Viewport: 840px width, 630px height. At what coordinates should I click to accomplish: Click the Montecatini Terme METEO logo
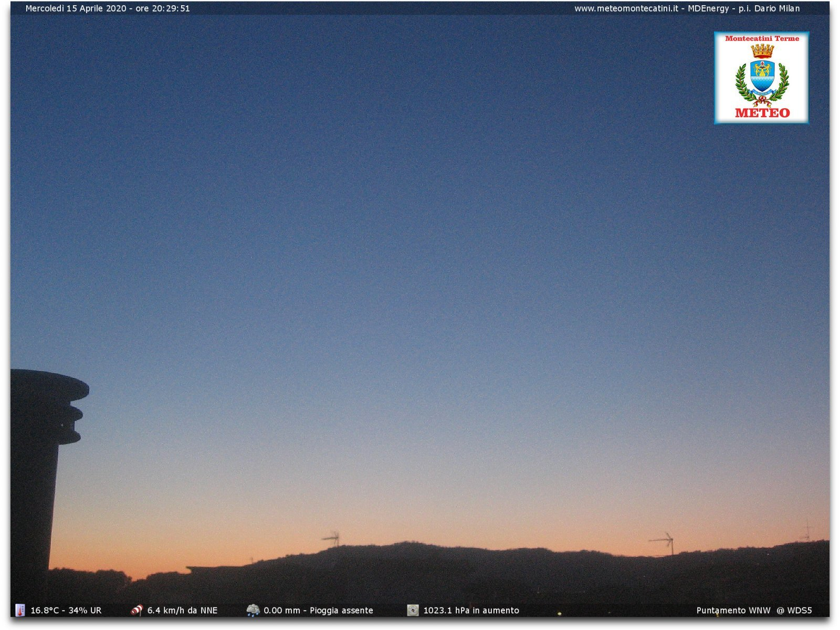click(x=761, y=78)
